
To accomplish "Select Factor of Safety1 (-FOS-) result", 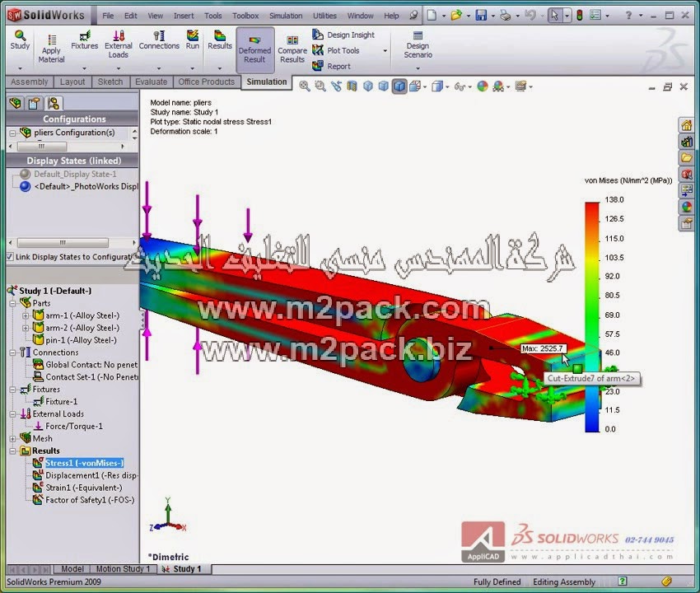I will [84, 500].
